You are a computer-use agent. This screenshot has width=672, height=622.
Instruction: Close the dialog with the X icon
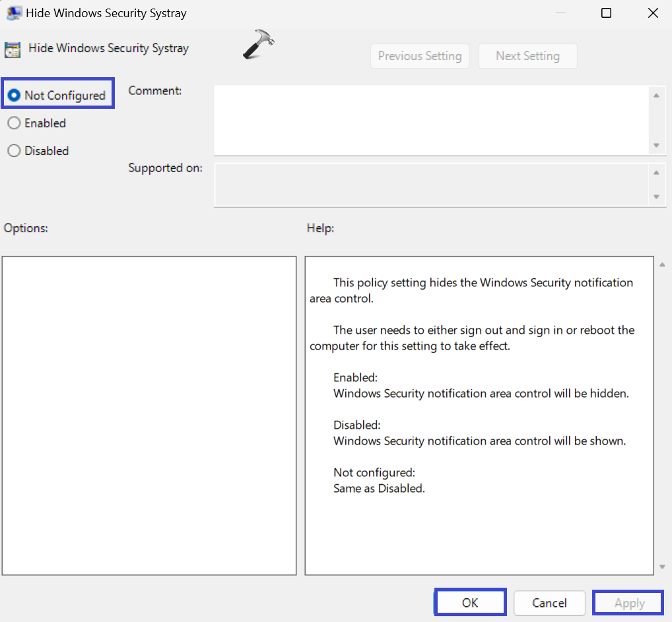click(x=652, y=13)
